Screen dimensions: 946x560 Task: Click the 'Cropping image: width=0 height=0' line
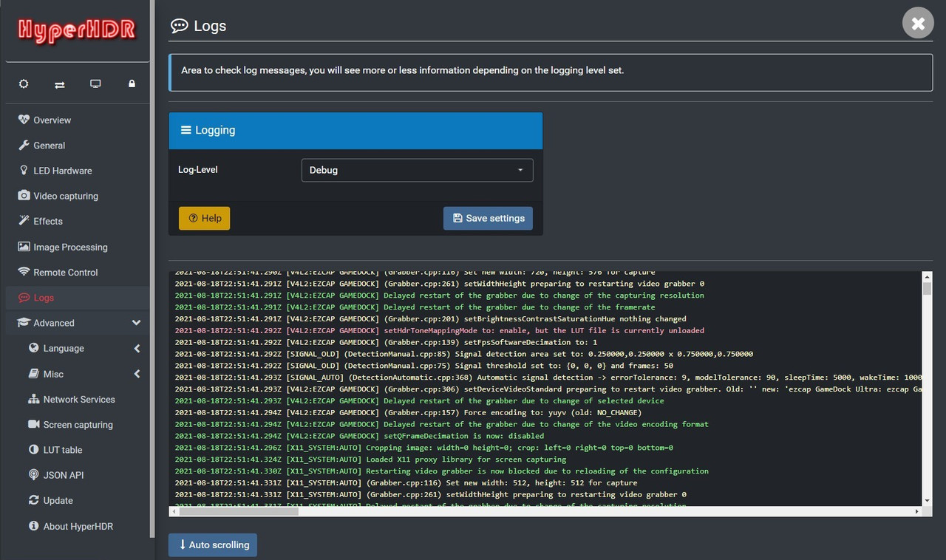coord(423,448)
